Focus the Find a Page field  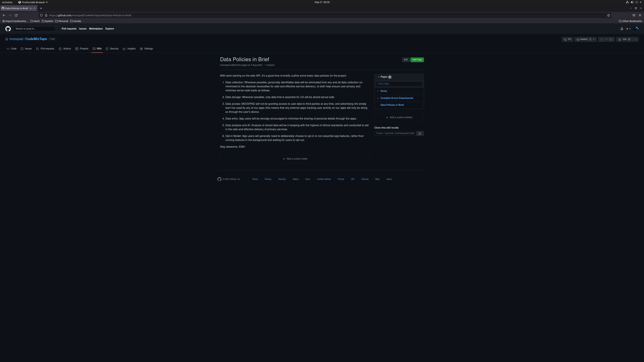click(x=399, y=84)
